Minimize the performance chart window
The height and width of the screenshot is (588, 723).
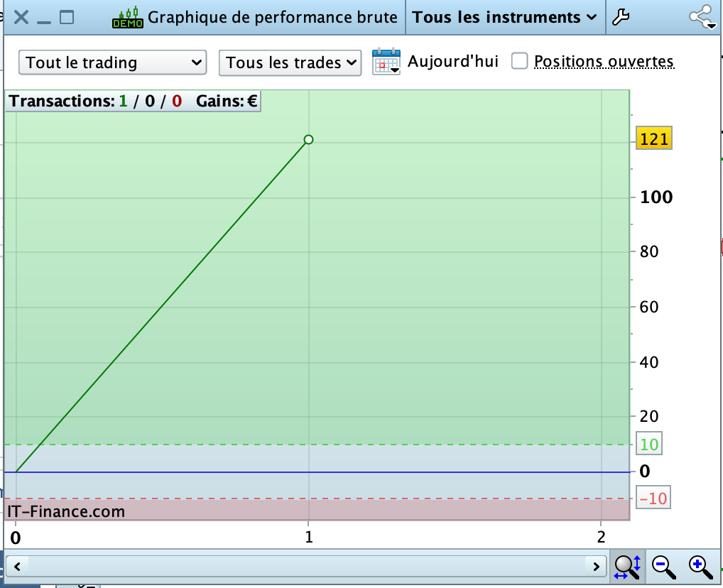(44, 22)
